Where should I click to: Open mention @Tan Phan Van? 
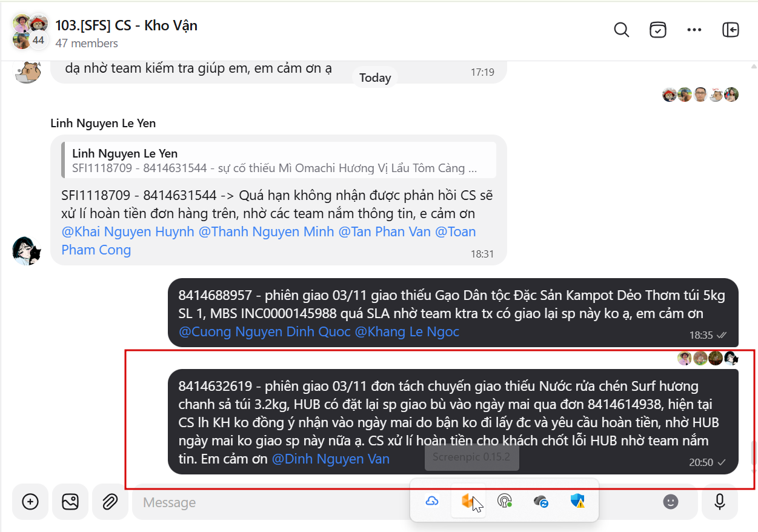point(384,231)
